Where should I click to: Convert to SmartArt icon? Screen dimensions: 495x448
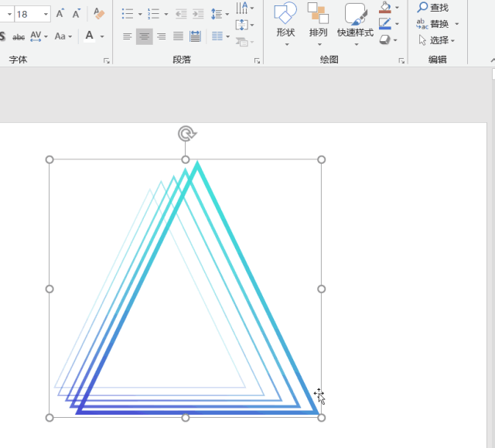coord(244,42)
